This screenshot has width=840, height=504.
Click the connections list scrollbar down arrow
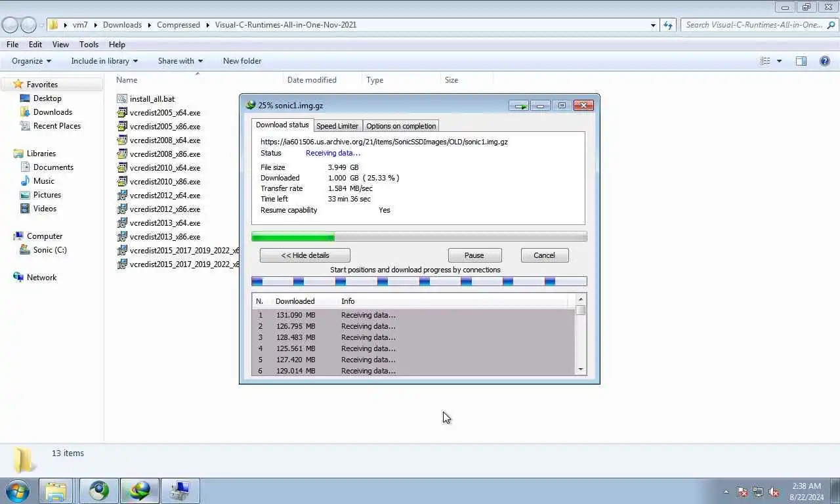(x=581, y=370)
